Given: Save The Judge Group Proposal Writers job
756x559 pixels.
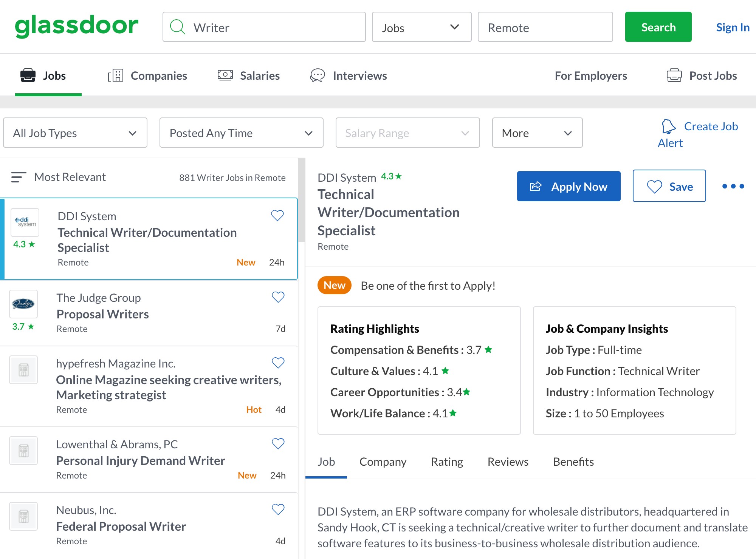Looking at the screenshot, I should [x=278, y=297].
